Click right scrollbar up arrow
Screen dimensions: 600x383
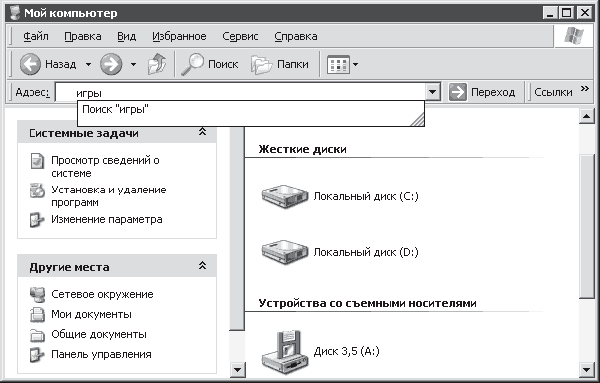click(x=586, y=116)
